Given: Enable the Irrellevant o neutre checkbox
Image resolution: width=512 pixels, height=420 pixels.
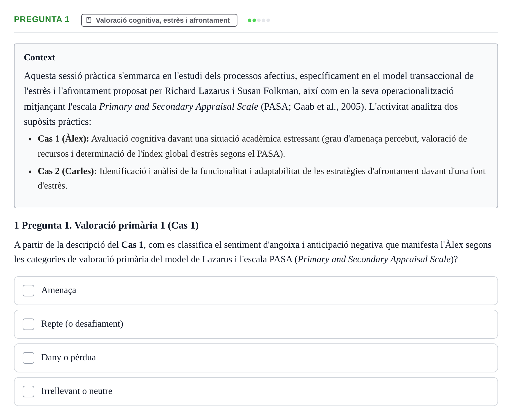Looking at the screenshot, I should 28,392.
